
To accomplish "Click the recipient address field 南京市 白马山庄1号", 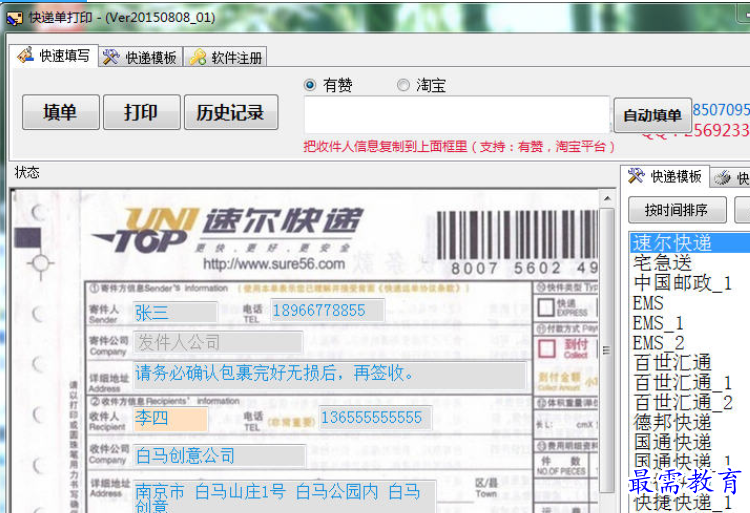I will (x=285, y=497).
